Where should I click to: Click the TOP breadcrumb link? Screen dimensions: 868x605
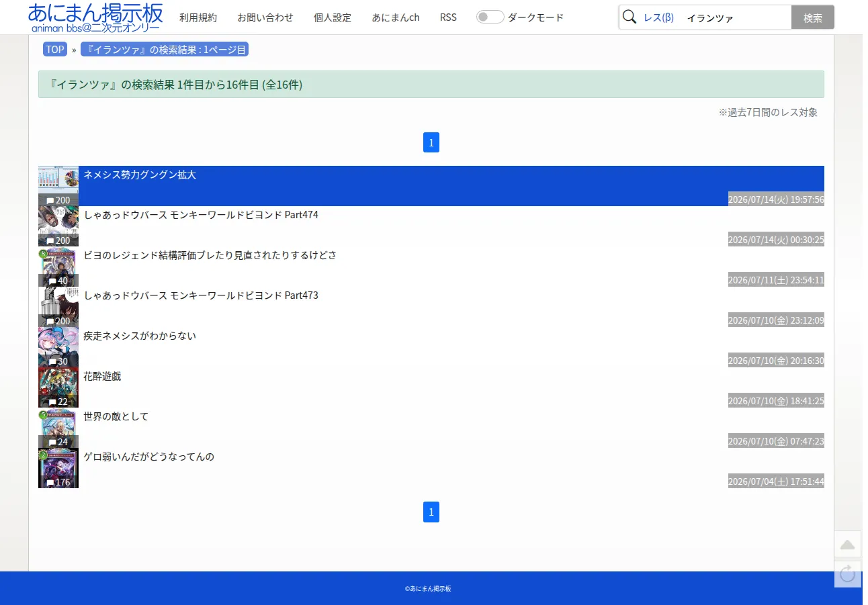pos(55,49)
